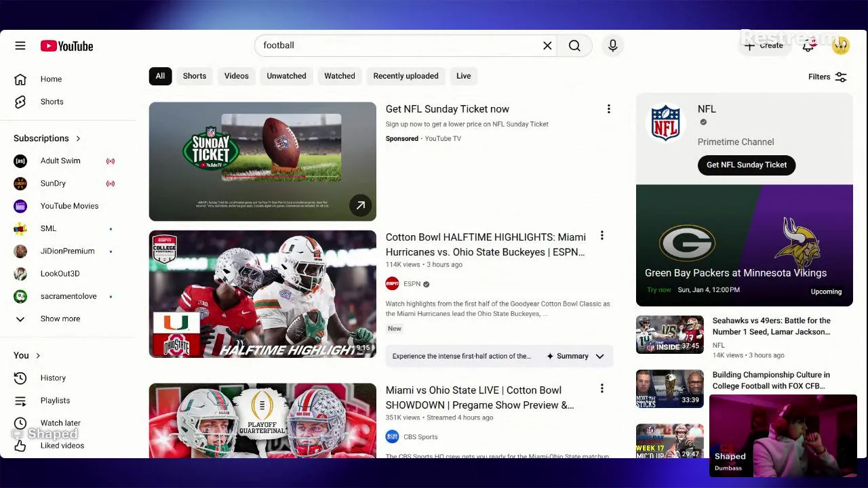This screenshot has height=488, width=868.
Task: Open YouTube Movies channel
Action: pyautogui.click(x=68, y=206)
